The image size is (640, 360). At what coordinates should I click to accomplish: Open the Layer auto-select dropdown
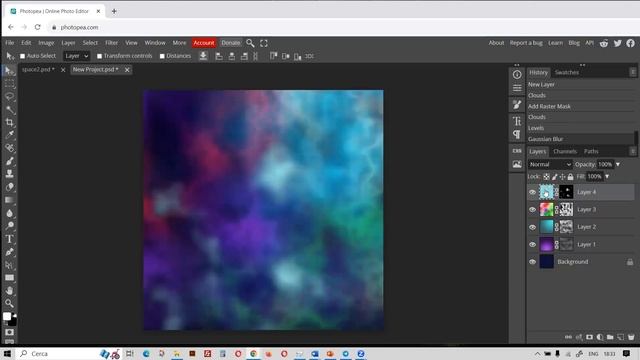coord(76,56)
